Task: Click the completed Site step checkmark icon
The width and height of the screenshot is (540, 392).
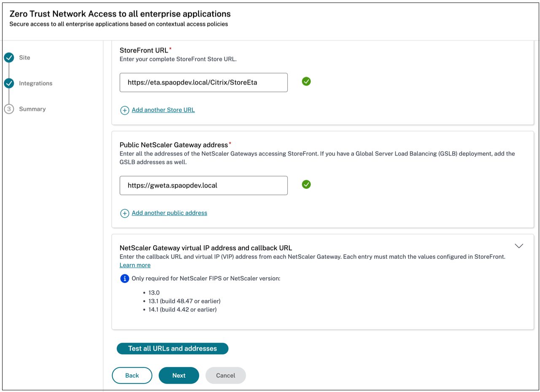Action: click(9, 58)
